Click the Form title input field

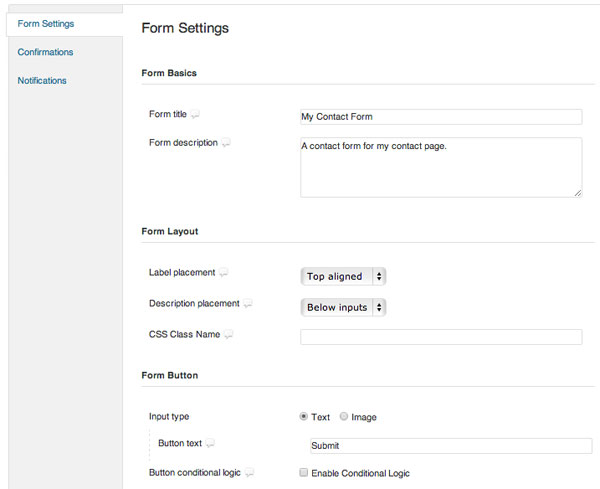(x=441, y=117)
